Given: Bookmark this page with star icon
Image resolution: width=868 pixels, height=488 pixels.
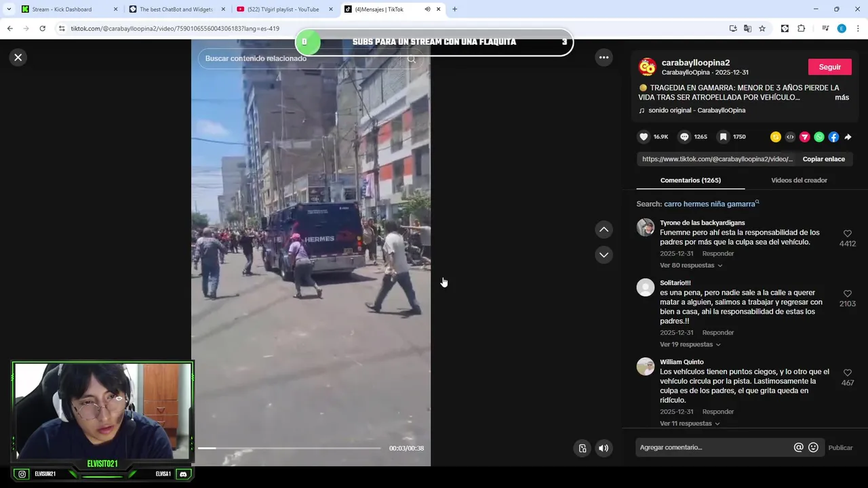Looking at the screenshot, I should pyautogui.click(x=762, y=28).
